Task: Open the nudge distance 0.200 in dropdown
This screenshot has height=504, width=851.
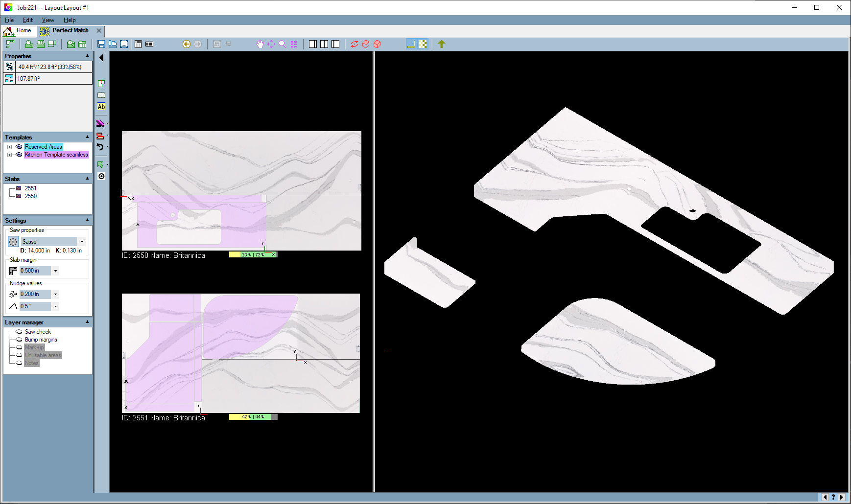Action: pyautogui.click(x=55, y=294)
